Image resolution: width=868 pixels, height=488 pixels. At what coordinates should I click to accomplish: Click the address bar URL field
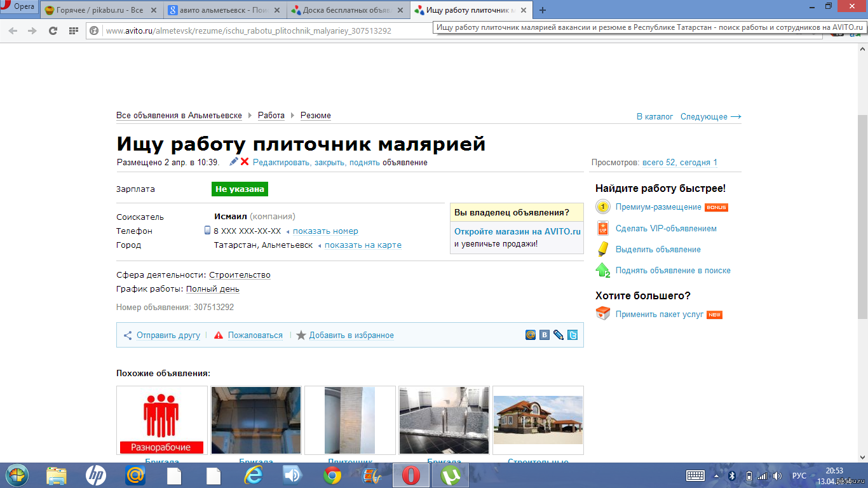(x=254, y=30)
